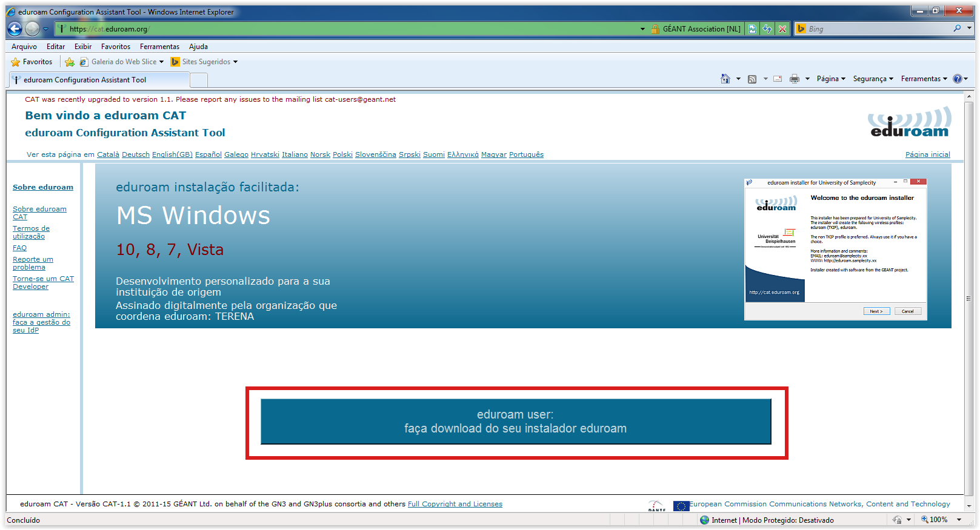Screen dimensions: 980x530
Task: Open the Editar menu
Action: point(56,47)
